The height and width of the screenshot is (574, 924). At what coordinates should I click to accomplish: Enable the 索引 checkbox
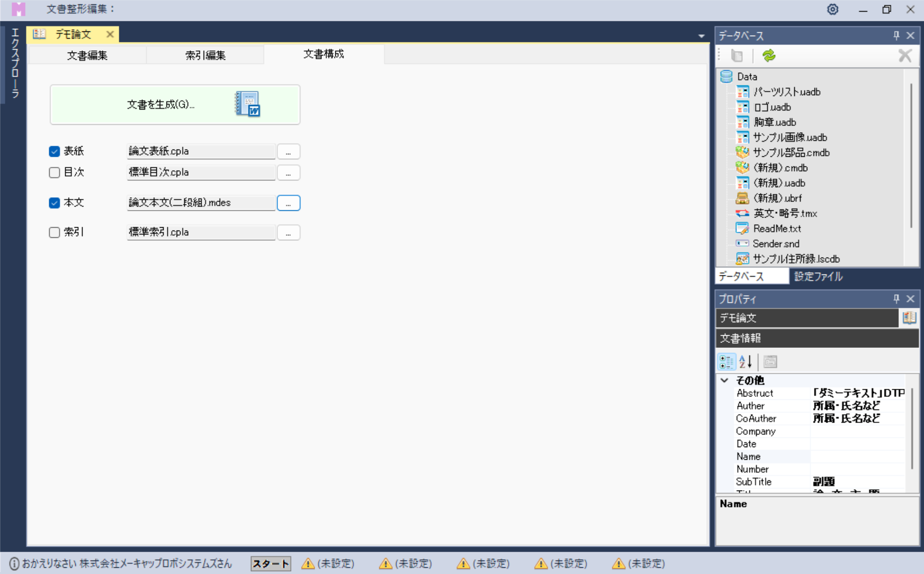tap(55, 232)
